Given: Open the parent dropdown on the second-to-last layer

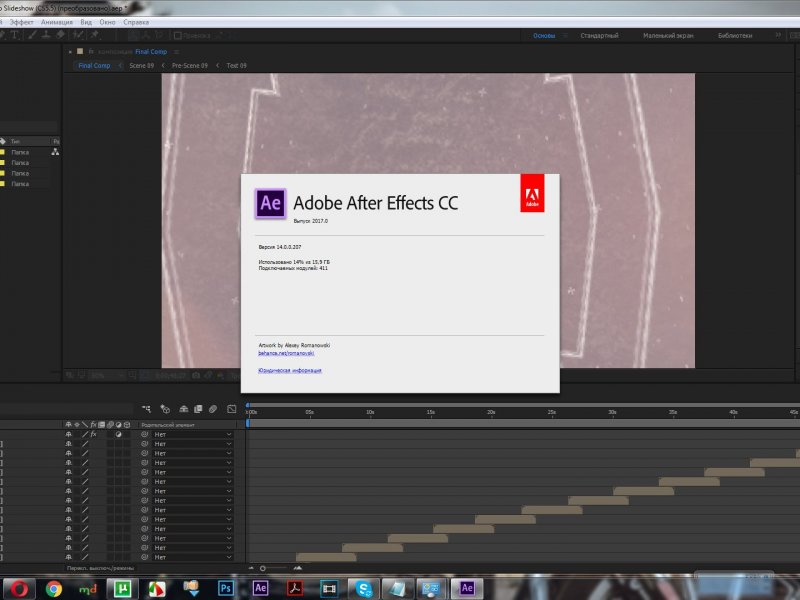Looking at the screenshot, I should pos(192,547).
